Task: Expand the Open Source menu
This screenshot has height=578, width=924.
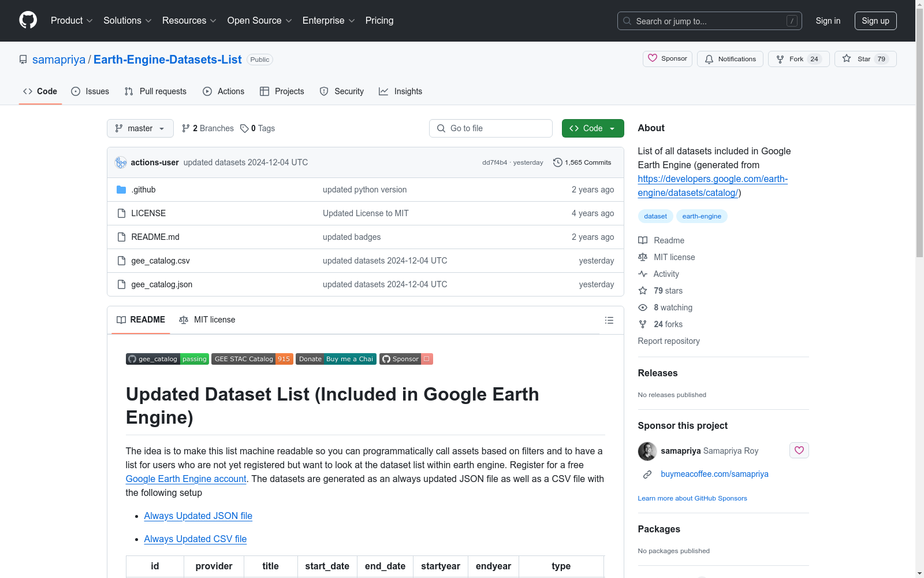Action: click(260, 21)
